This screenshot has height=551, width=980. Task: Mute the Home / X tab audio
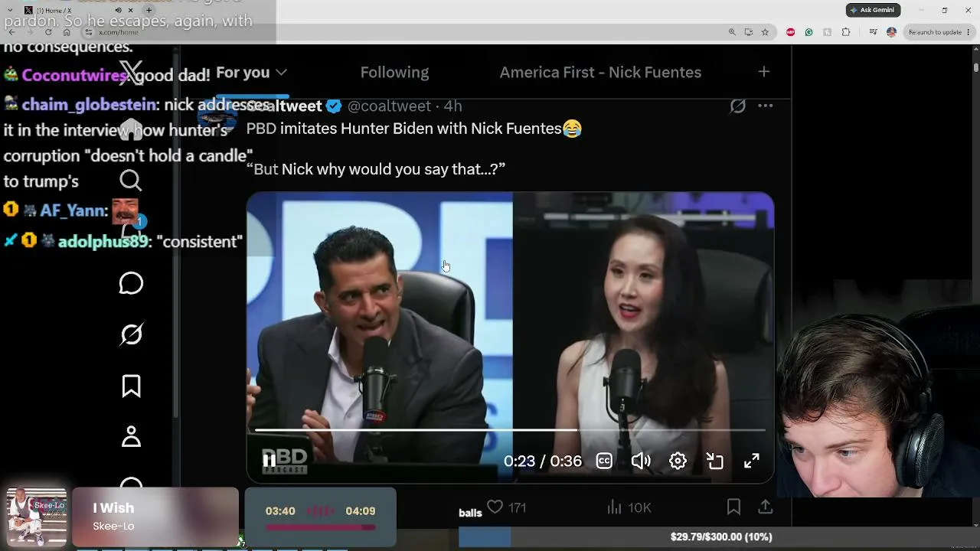click(x=118, y=11)
